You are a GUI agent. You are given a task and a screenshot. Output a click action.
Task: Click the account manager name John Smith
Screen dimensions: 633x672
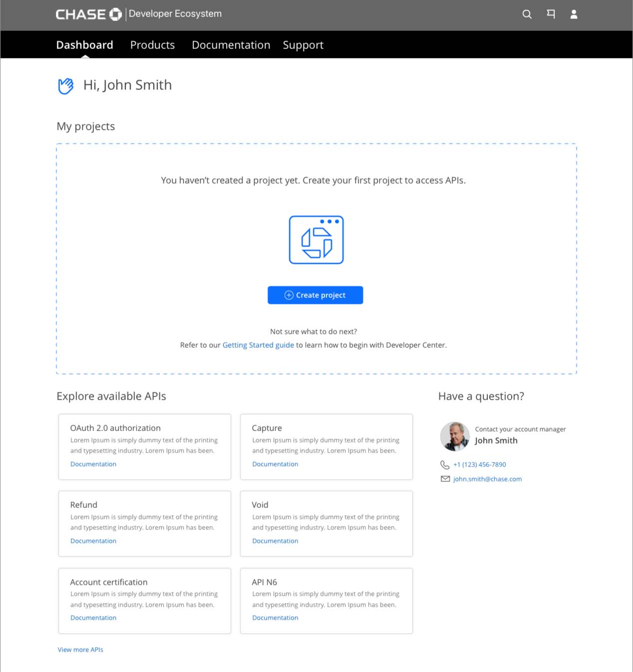point(496,441)
